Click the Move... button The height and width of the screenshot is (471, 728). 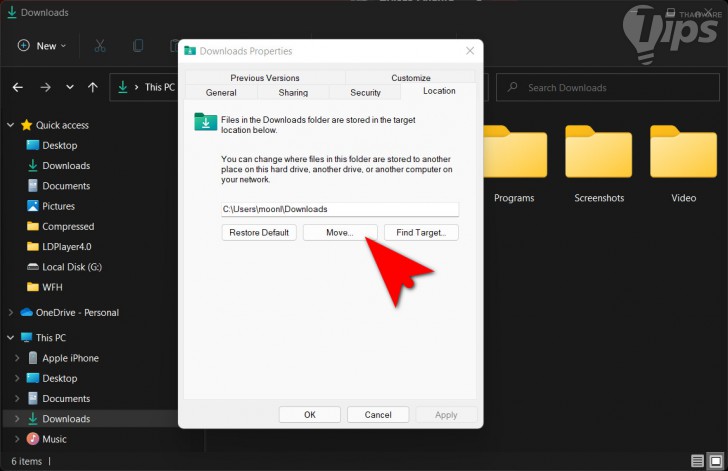tap(340, 233)
